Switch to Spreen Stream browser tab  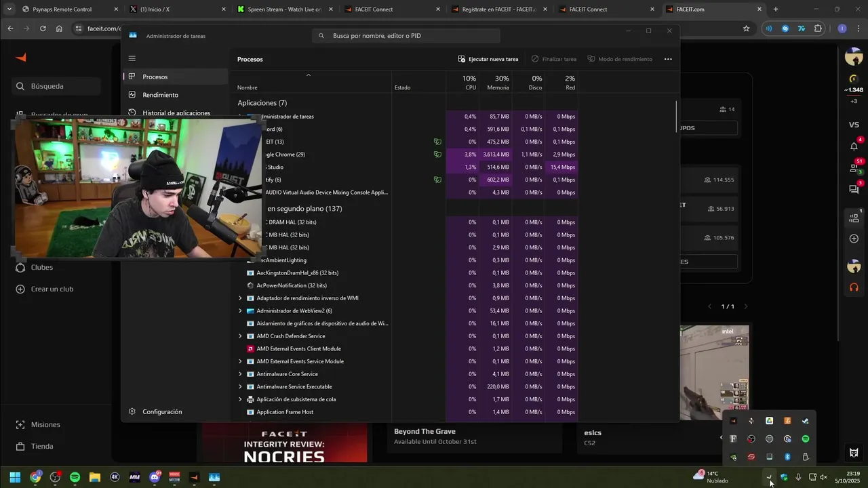coord(283,9)
